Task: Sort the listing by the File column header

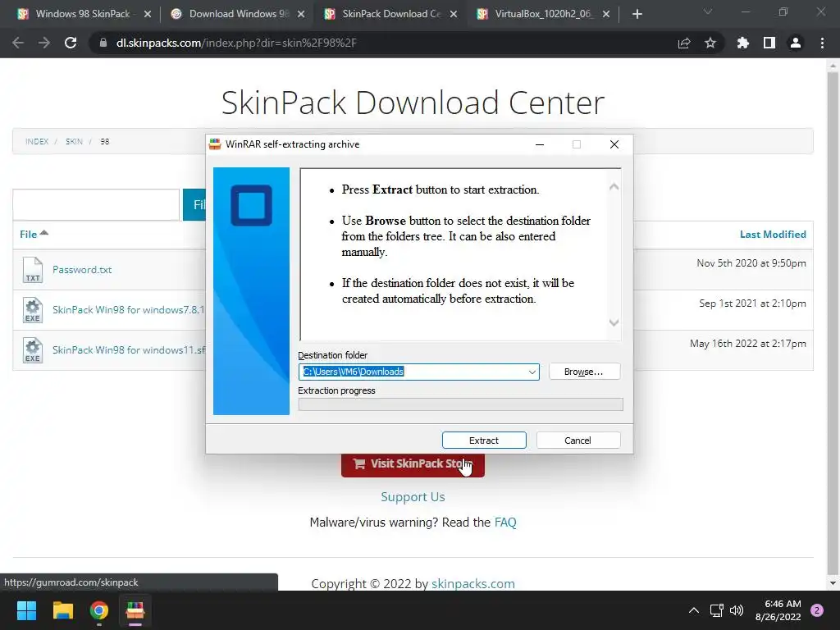Action: click(34, 234)
